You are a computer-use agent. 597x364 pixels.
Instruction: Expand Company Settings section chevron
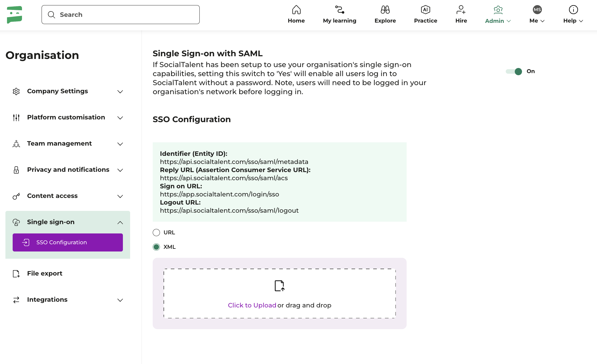pos(120,92)
